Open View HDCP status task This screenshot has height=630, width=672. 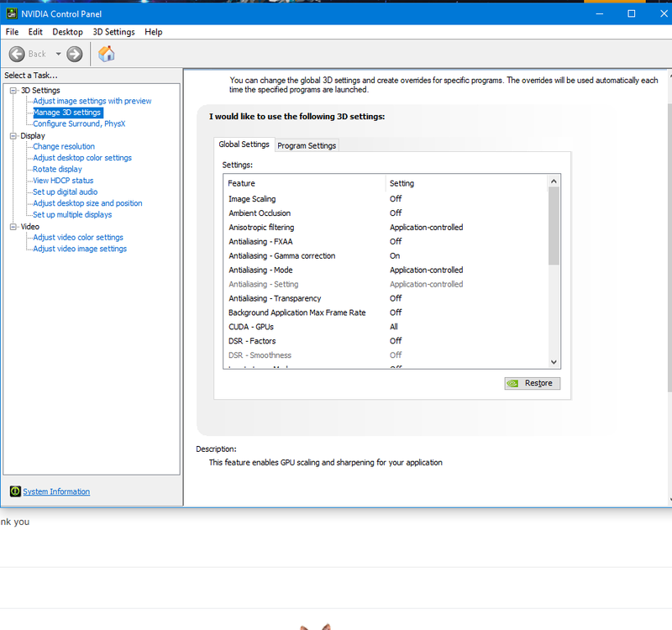63,181
